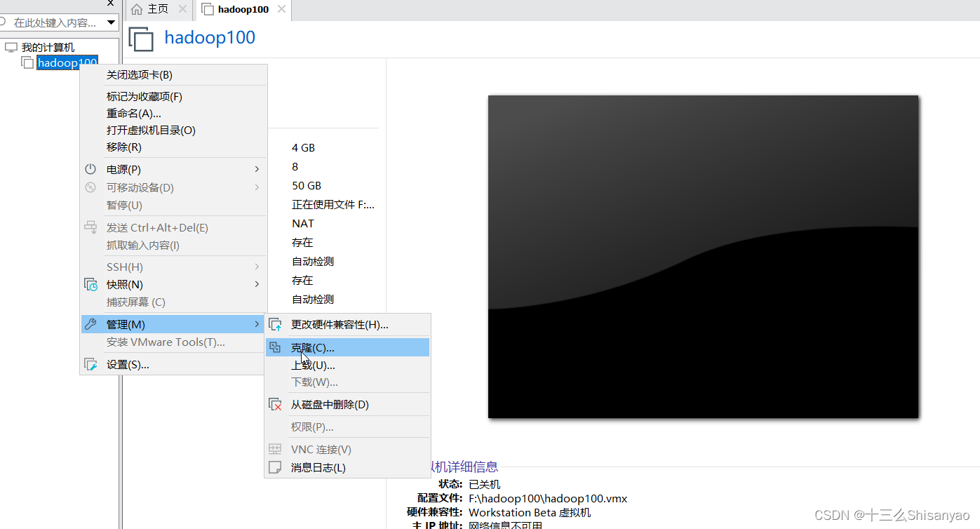Click the black VM screen preview thumbnail
980x529 pixels.
click(x=703, y=257)
